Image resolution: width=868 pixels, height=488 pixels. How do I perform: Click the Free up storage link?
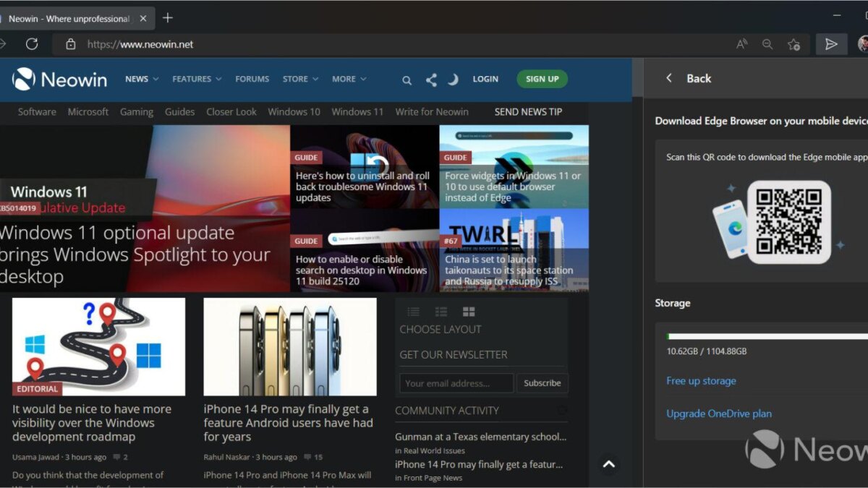701,381
